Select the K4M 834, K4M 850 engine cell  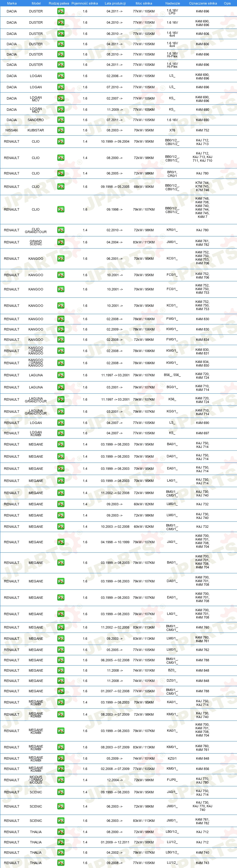point(202,363)
